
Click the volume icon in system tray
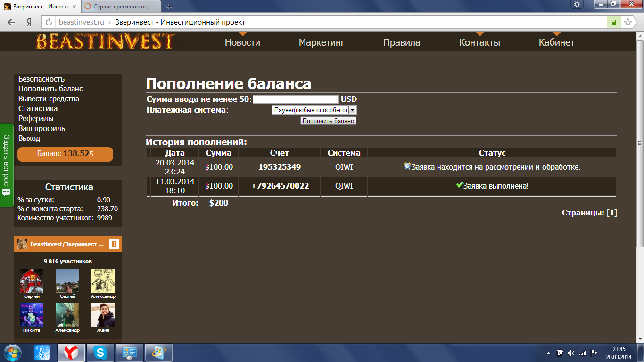point(571,353)
